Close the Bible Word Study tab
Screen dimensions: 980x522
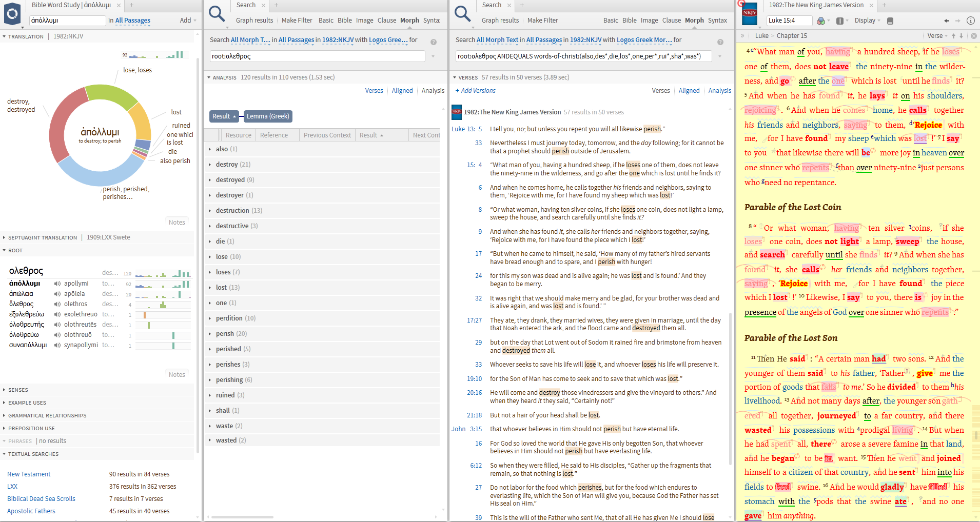pos(119,5)
